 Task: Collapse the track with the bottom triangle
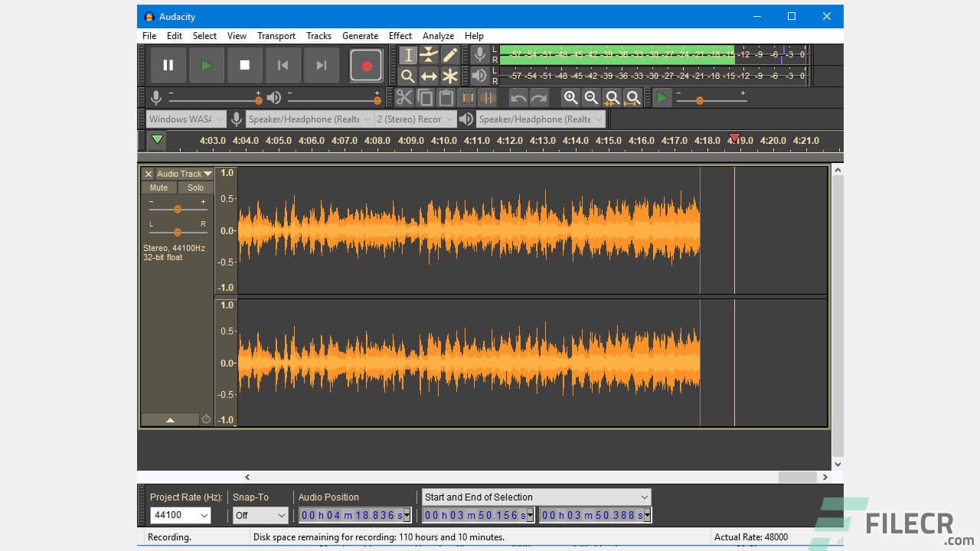170,419
